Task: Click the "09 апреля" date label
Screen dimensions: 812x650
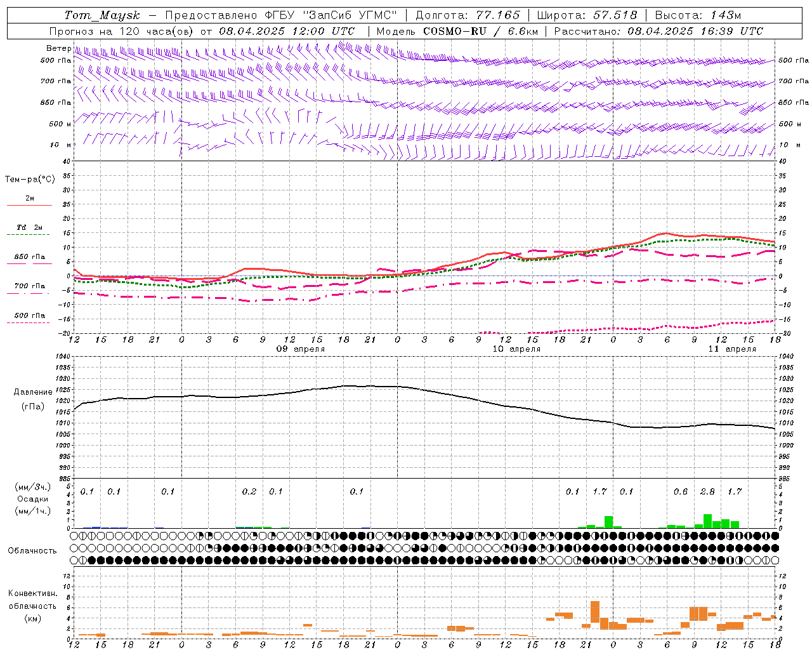Action: [301, 349]
